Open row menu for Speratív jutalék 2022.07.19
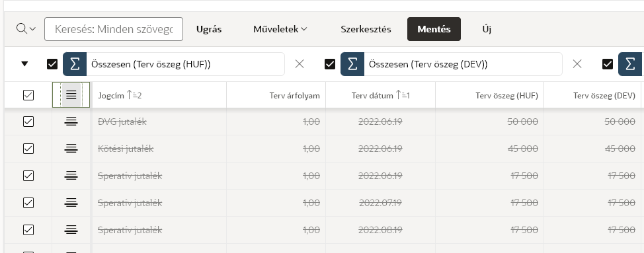 [71, 203]
